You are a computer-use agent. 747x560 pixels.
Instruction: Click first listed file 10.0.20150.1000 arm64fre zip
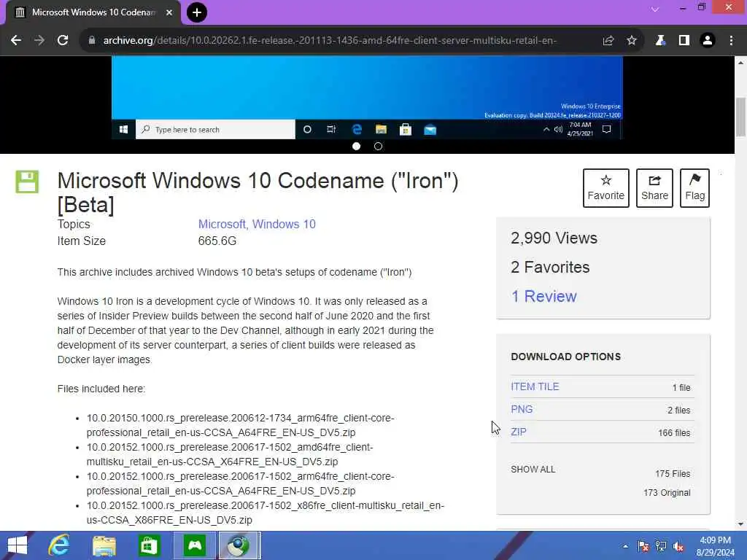pos(240,425)
